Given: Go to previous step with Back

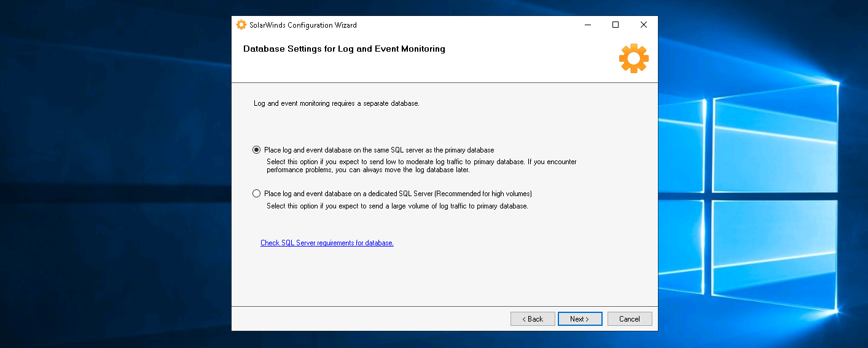Looking at the screenshot, I should tap(533, 319).
